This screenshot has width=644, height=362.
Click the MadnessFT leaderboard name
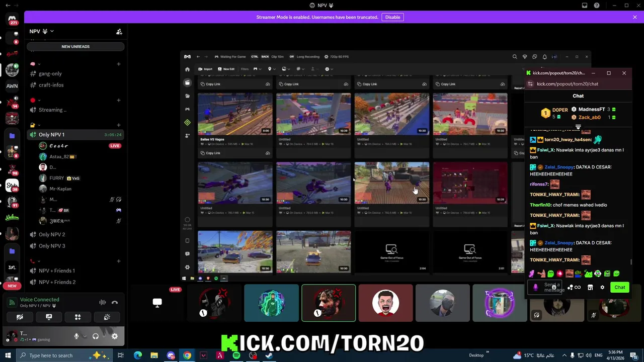[592, 109]
